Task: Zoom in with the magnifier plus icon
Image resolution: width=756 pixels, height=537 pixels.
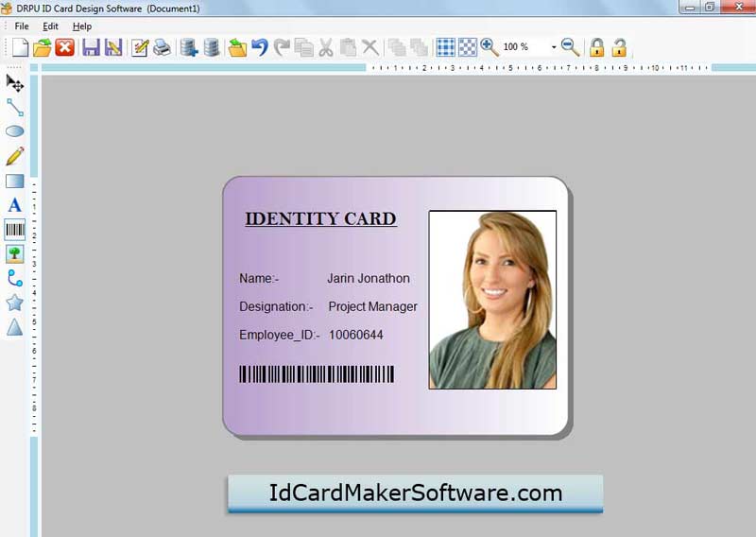Action: (x=490, y=47)
